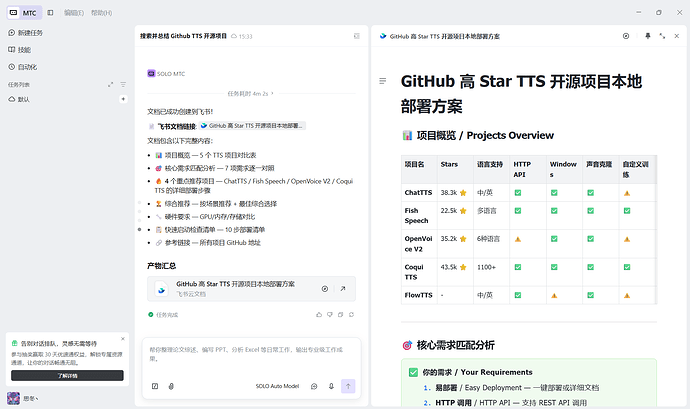Viewport: 690px width, 409px height.
Task: Start voice input with the microphone icon
Action: 331,386
